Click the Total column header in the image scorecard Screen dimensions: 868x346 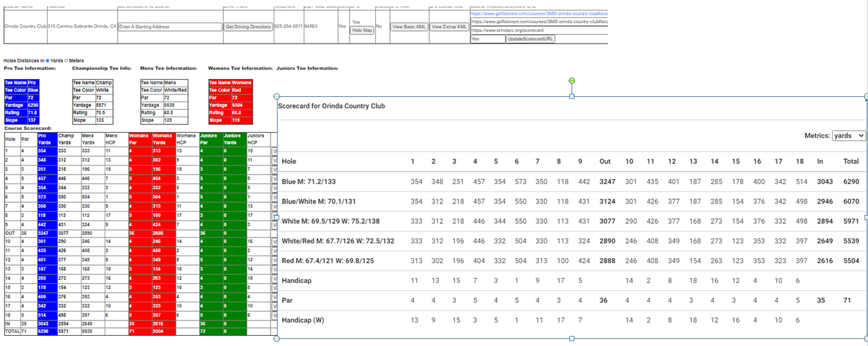[851, 162]
